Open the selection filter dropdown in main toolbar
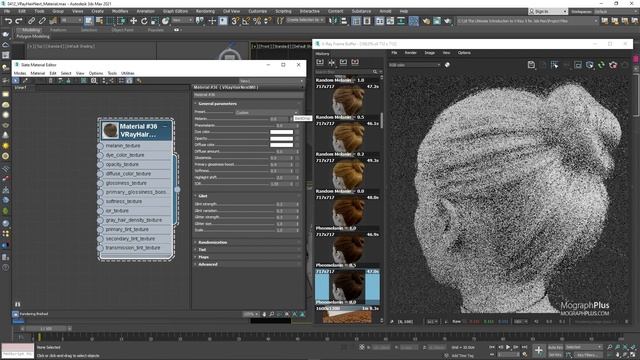 pyautogui.click(x=71, y=20)
